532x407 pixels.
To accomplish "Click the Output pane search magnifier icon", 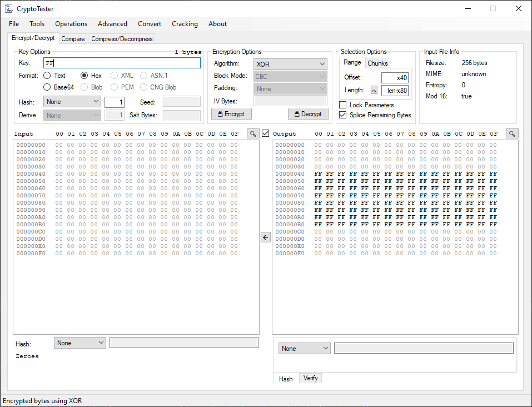I will [512, 134].
